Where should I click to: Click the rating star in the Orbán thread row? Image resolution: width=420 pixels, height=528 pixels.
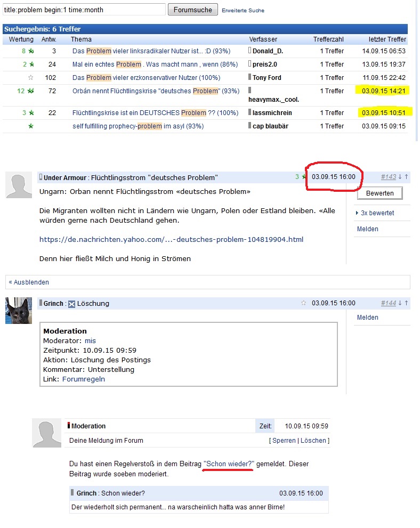click(30, 91)
